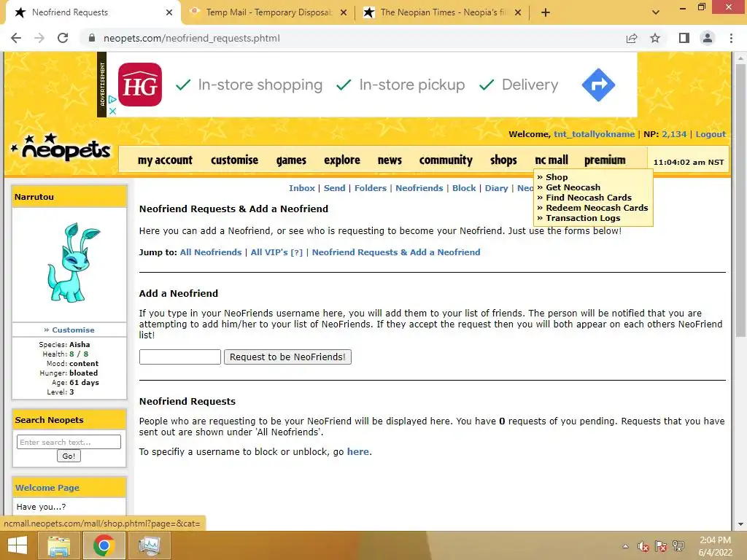Open the tnt_totallyokname profile link
747x560 pixels.
click(x=594, y=134)
